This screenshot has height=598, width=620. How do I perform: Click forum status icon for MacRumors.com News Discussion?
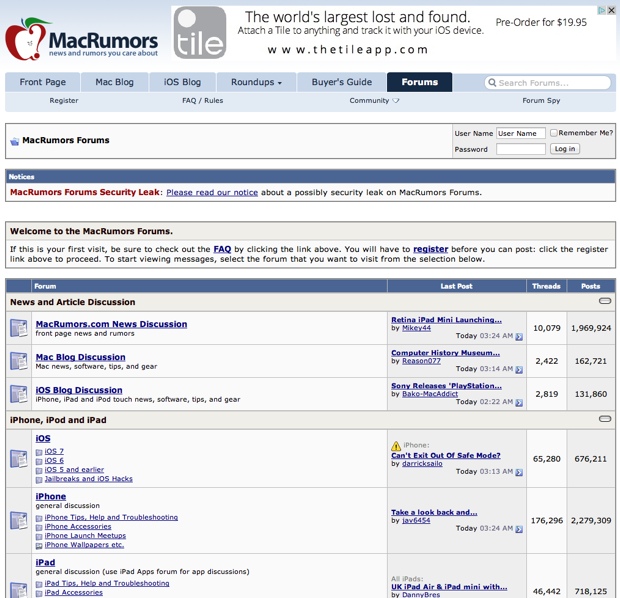coord(19,328)
